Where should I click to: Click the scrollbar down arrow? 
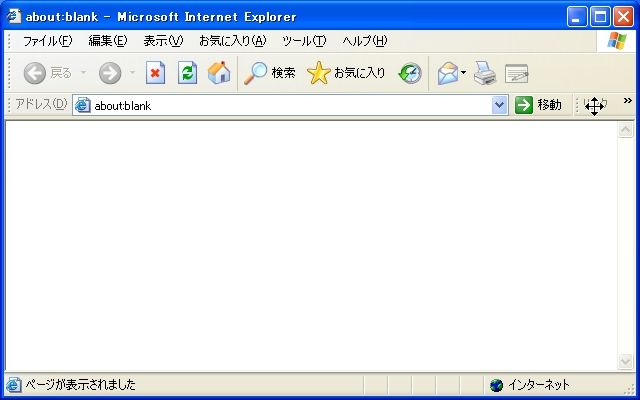coord(625,361)
